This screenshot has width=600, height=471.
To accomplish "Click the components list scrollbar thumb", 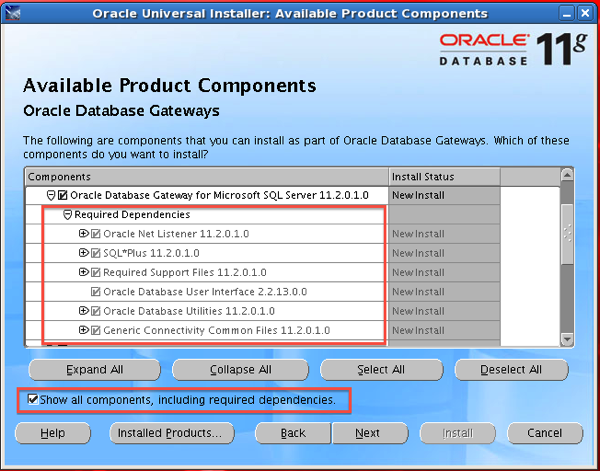I will tap(567, 234).
